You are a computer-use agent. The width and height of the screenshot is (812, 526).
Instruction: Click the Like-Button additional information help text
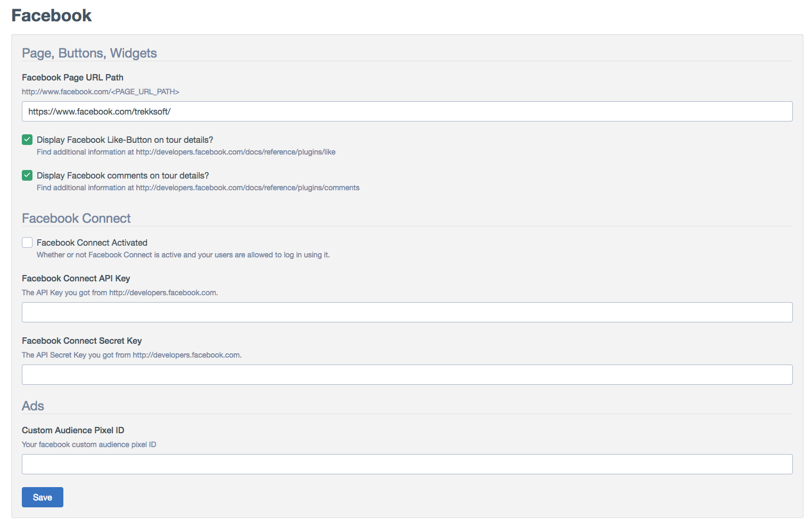point(186,152)
